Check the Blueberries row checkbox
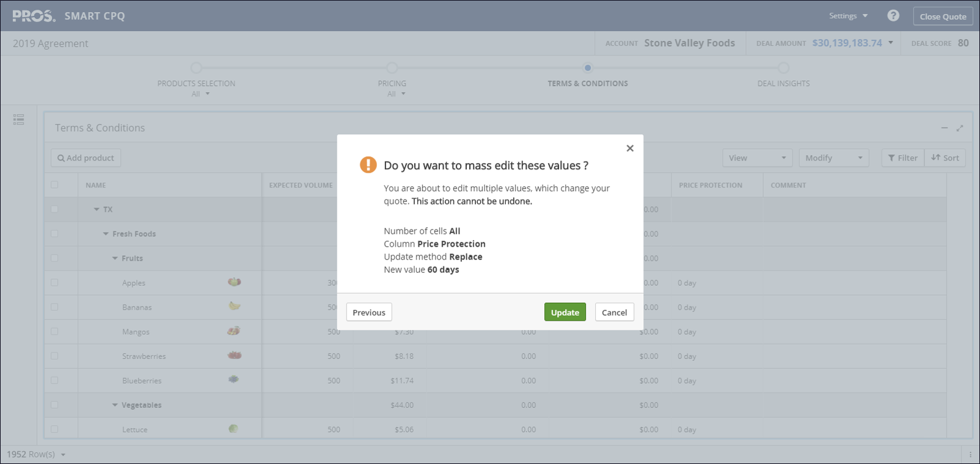The width and height of the screenshot is (980, 464). [54, 380]
